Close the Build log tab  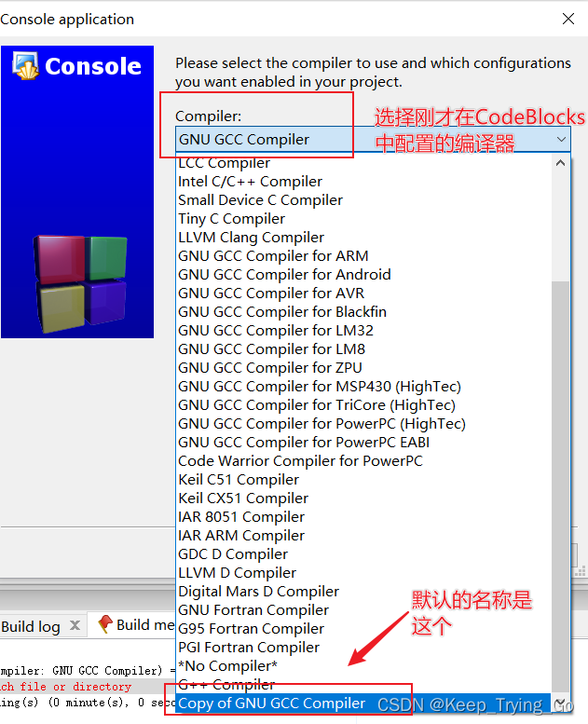coord(75,625)
